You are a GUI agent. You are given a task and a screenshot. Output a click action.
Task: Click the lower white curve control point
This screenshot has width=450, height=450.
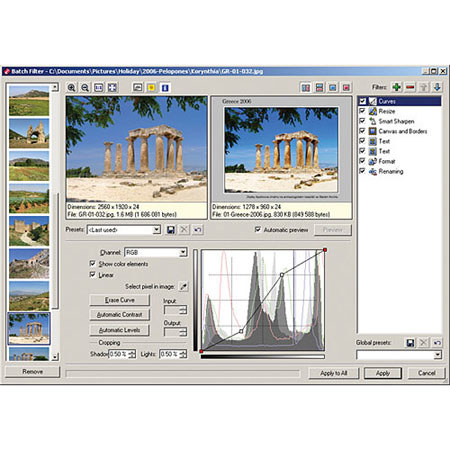coord(241,331)
